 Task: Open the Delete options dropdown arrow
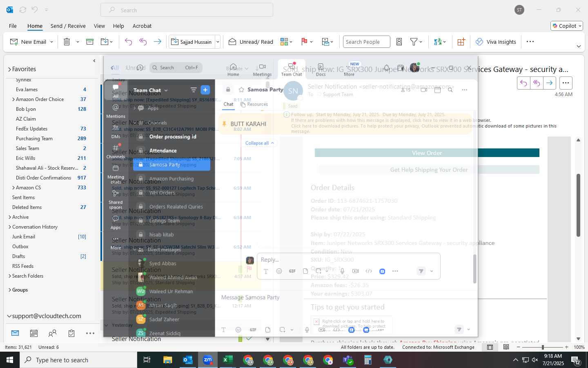click(78, 42)
